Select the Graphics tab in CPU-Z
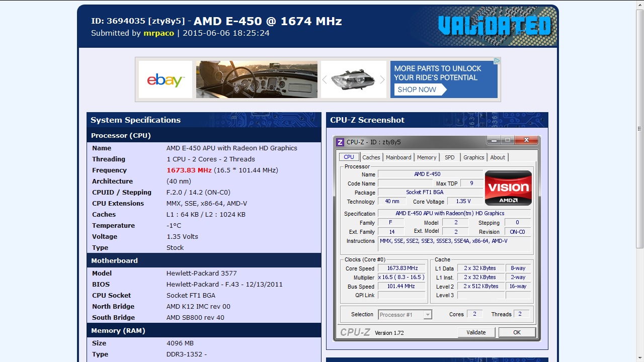This screenshot has height=362, width=644. pos(474,157)
